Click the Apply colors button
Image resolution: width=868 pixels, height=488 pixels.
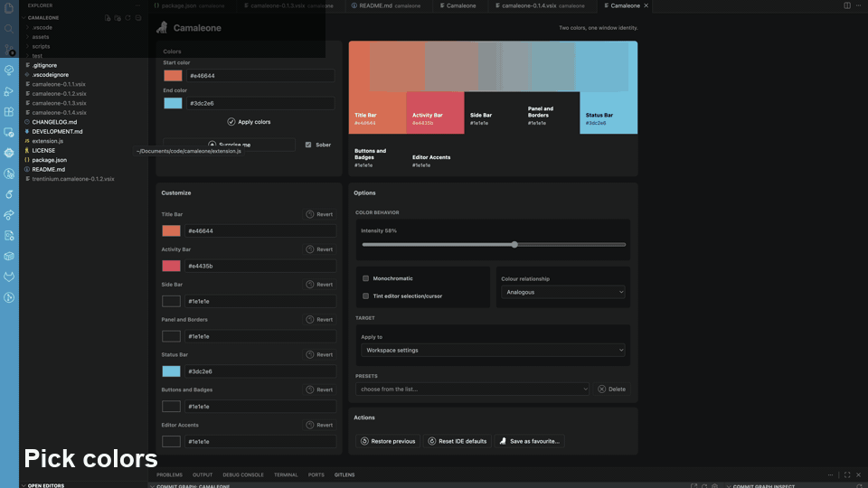250,122
